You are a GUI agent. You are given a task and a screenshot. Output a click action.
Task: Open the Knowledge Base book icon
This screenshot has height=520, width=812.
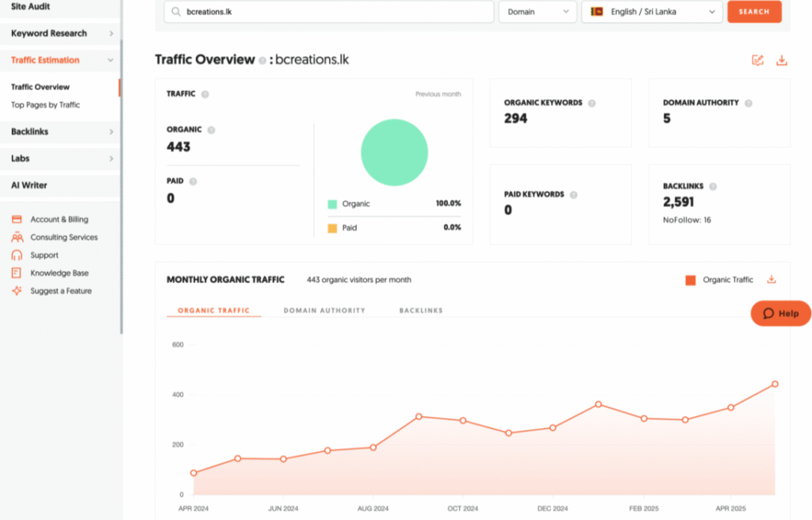tap(17, 273)
